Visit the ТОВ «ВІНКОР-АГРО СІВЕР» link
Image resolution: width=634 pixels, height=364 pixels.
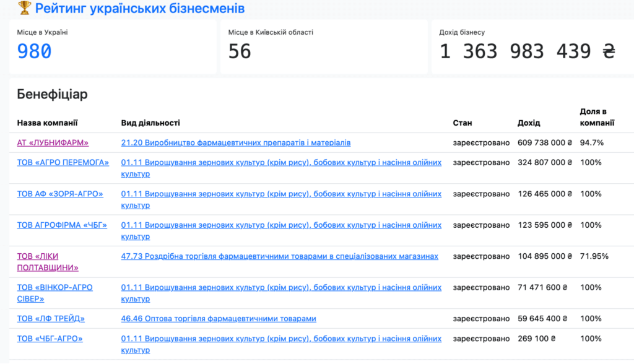pyautogui.click(x=54, y=293)
